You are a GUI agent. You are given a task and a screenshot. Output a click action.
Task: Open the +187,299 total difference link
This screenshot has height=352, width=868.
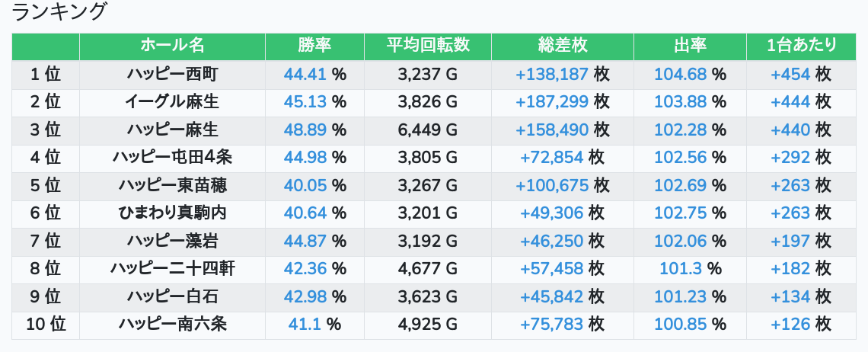click(552, 102)
